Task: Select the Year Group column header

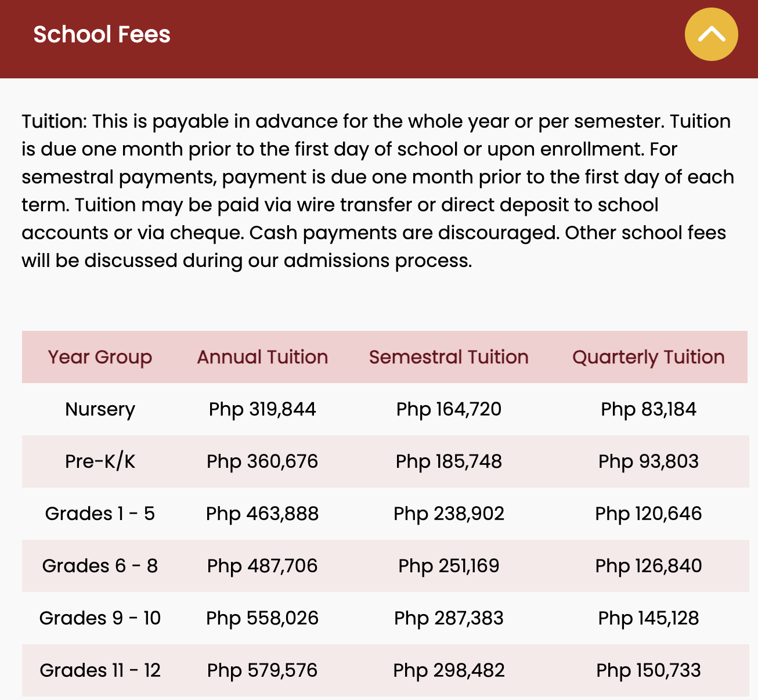Action: click(100, 357)
